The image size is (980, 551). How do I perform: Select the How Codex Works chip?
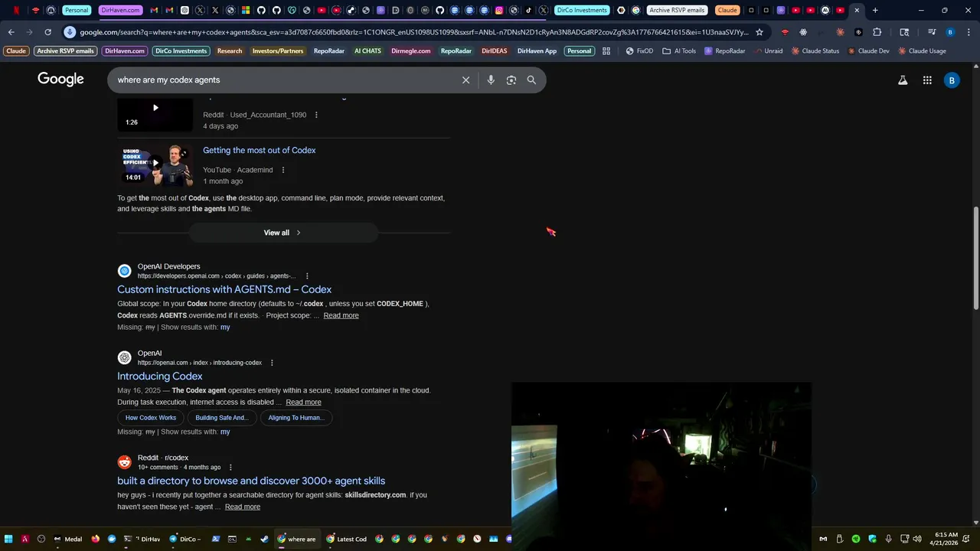(151, 418)
